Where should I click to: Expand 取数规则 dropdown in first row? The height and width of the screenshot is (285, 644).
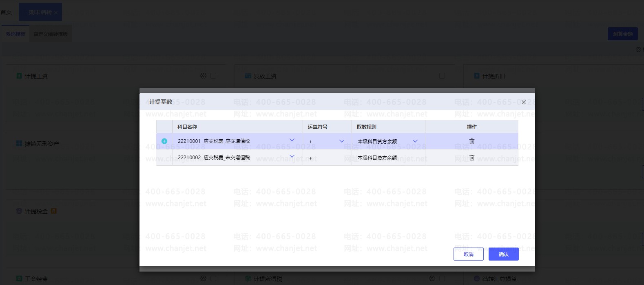click(x=415, y=141)
